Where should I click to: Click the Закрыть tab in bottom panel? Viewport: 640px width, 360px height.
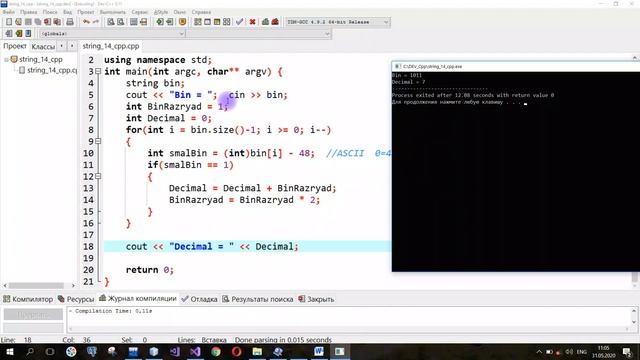click(316, 299)
